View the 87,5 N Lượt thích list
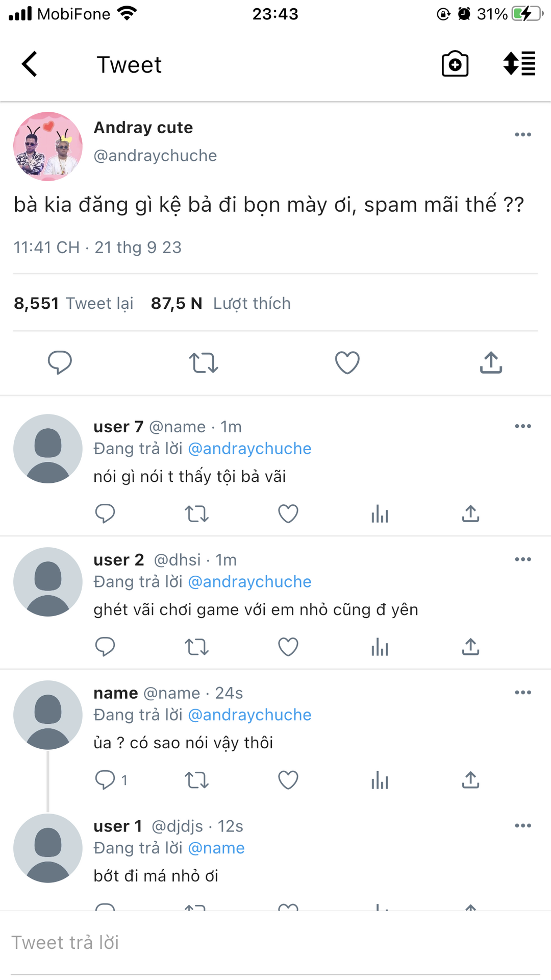The image size is (551, 980). [220, 303]
